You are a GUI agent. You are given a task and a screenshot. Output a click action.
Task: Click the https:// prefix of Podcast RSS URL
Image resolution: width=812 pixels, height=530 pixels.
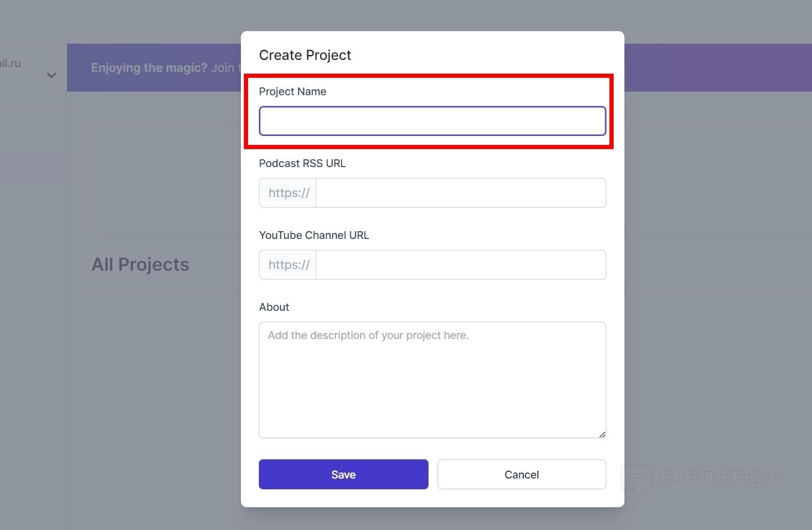pyautogui.click(x=288, y=193)
